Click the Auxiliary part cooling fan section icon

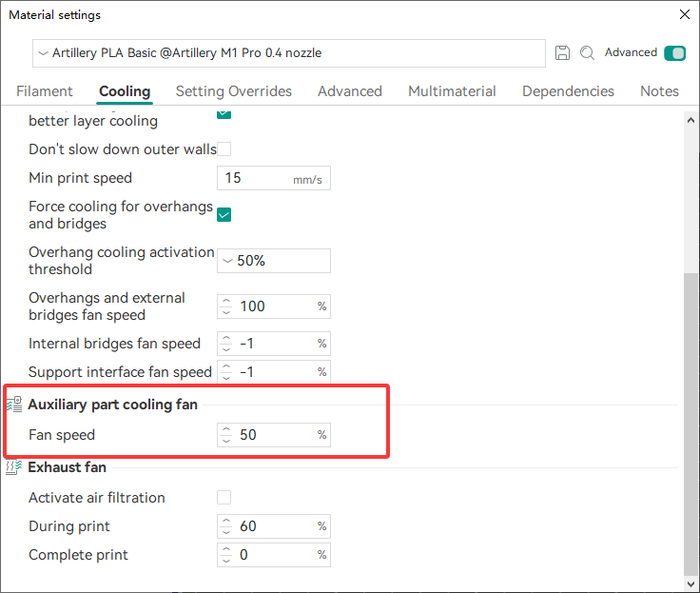[14, 405]
